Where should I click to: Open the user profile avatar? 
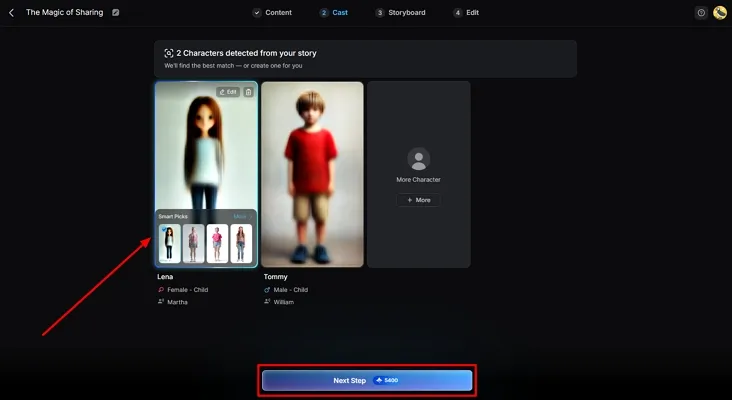pos(719,13)
